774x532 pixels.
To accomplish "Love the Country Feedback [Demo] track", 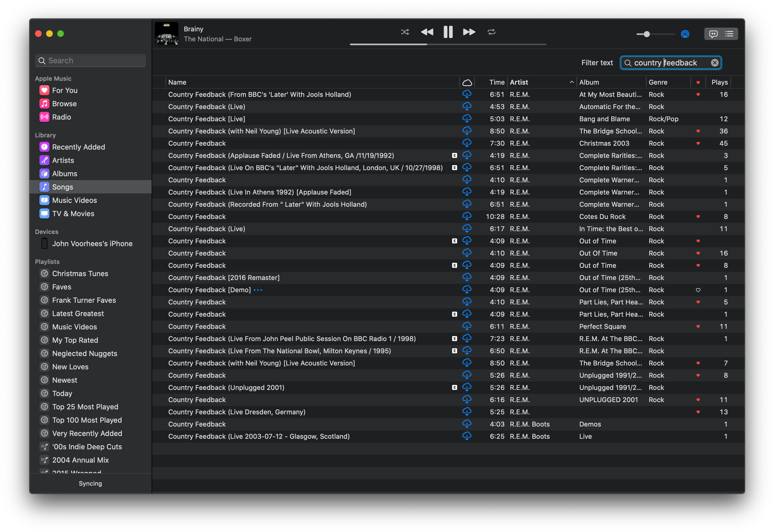I will (x=698, y=290).
